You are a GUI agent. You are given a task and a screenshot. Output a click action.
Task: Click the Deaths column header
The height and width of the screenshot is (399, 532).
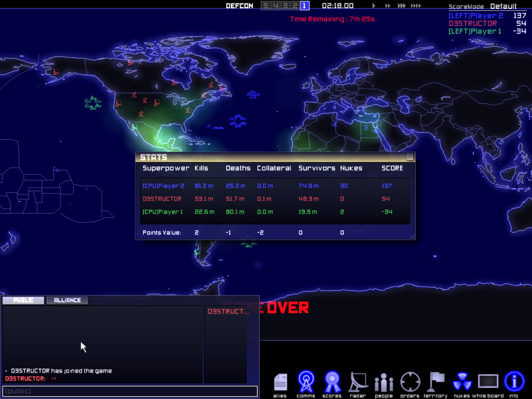pos(238,168)
